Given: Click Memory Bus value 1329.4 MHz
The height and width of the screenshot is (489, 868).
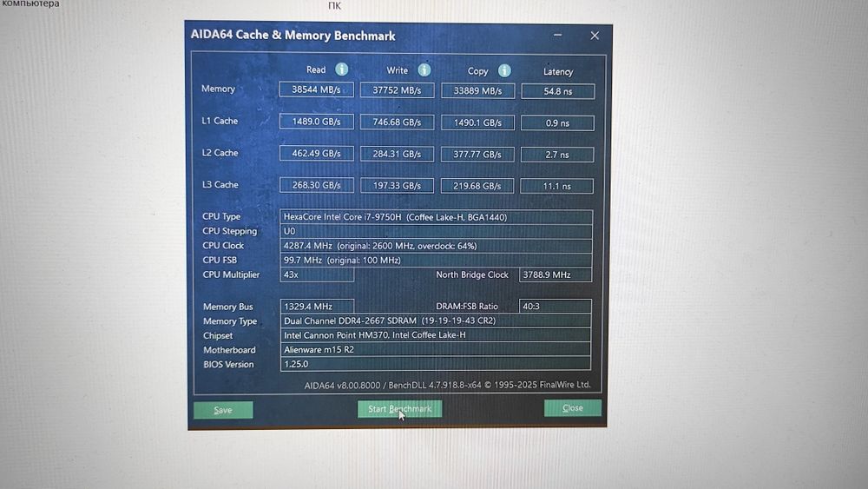Looking at the screenshot, I should [x=317, y=307].
